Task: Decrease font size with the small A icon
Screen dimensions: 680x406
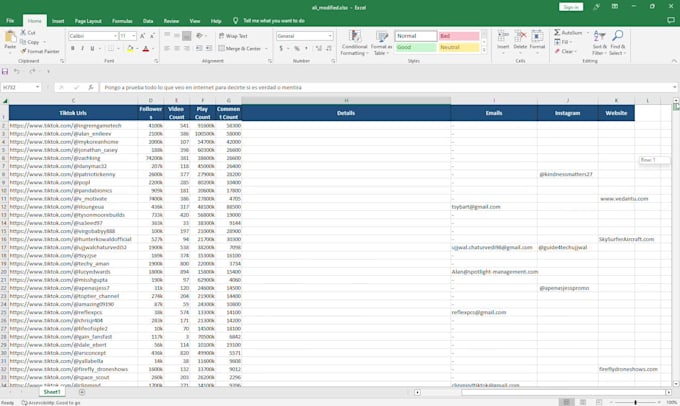Action: point(152,36)
